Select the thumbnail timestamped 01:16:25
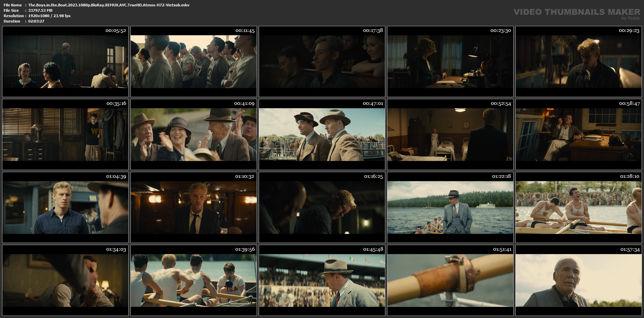 click(322, 207)
